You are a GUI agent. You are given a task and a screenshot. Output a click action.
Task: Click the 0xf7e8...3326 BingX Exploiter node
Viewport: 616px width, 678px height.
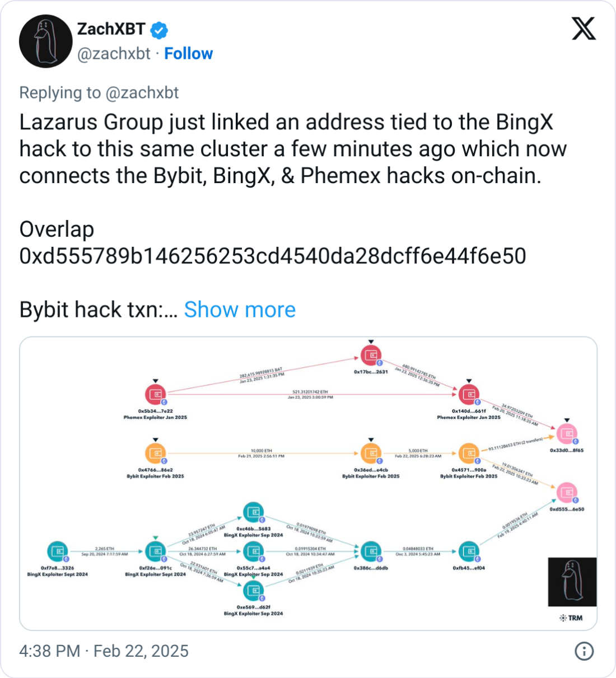[57, 551]
